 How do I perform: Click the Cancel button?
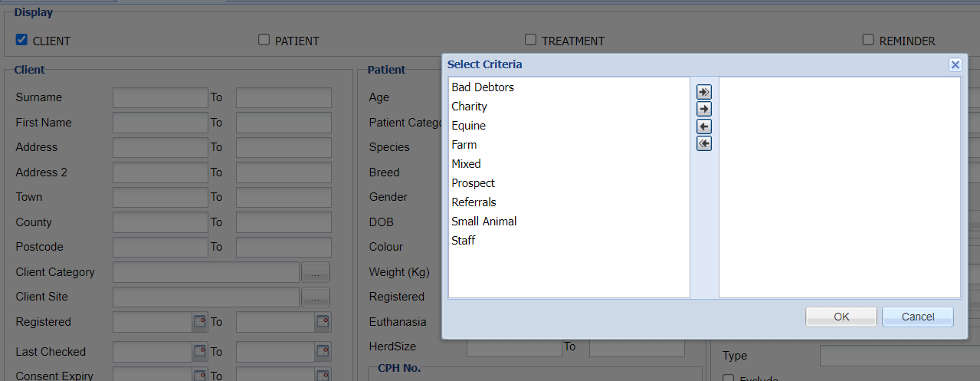point(917,317)
